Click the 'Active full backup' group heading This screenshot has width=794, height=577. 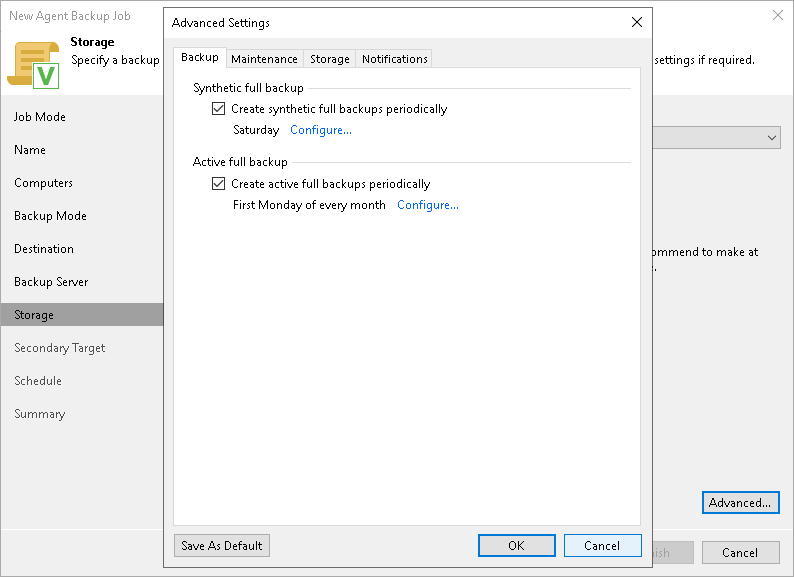[x=240, y=162]
